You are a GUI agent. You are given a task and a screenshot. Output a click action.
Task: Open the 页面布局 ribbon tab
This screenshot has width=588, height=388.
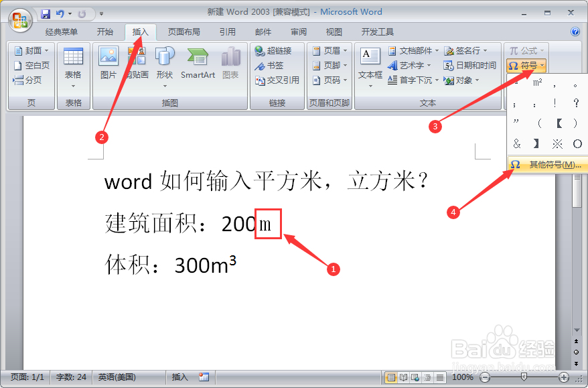point(183,31)
